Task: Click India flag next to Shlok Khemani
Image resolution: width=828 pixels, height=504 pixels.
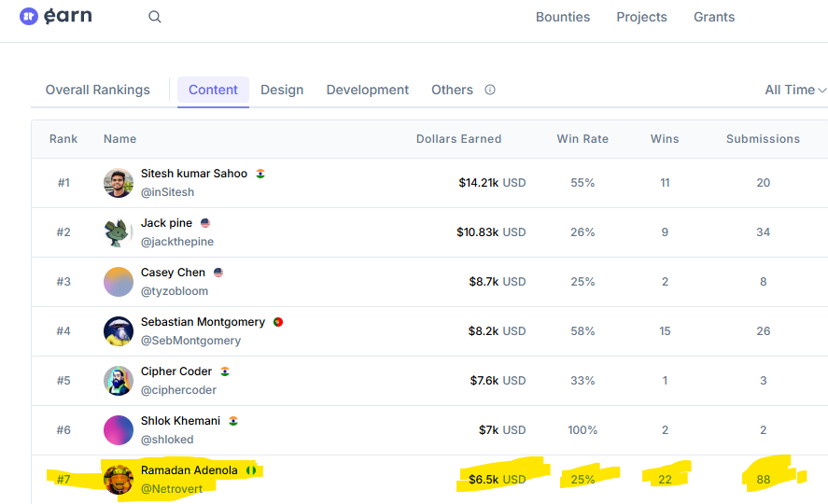Action: pos(233,421)
